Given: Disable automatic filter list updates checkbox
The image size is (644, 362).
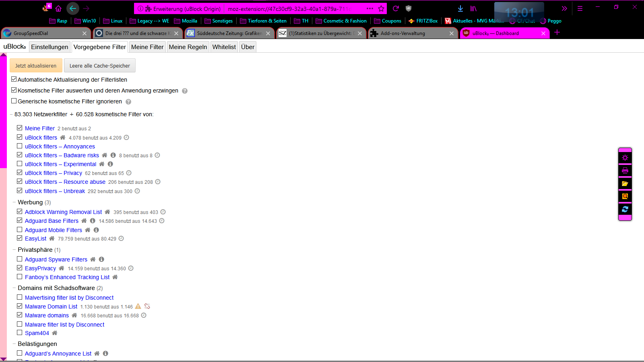Looking at the screenshot, I should (14, 79).
